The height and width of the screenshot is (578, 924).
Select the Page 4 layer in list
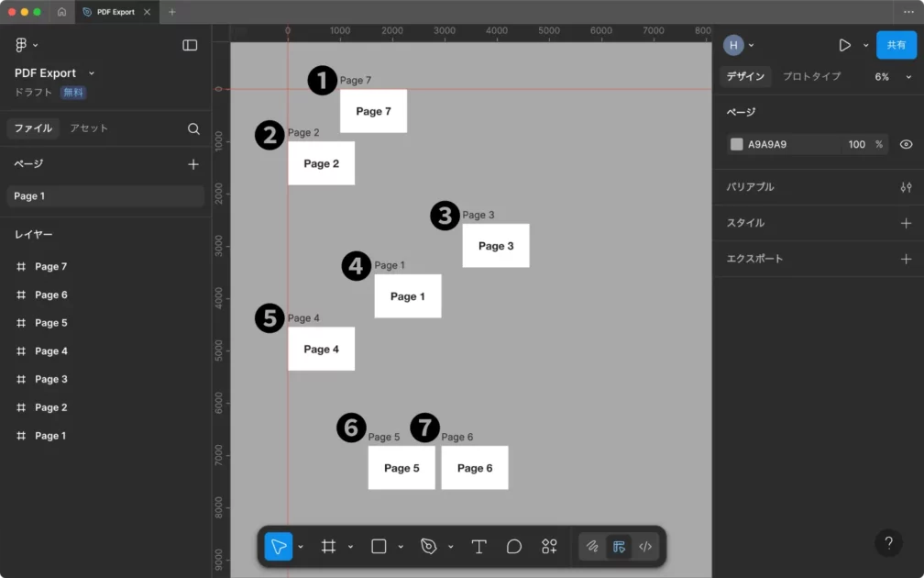[51, 351]
